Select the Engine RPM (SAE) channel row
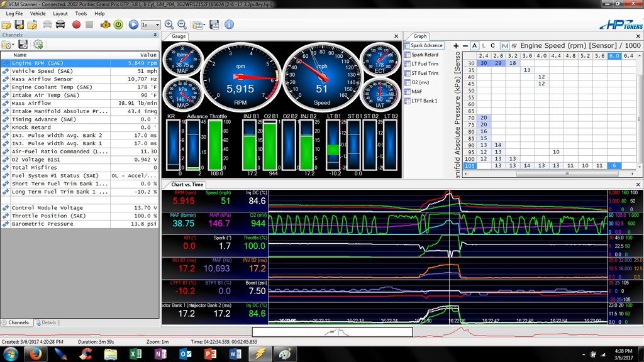The width and height of the screenshot is (644, 362). click(80, 63)
